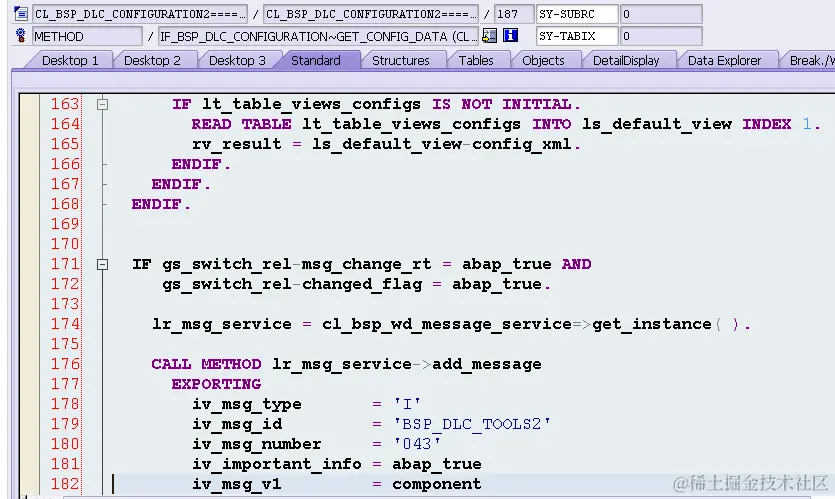Click the first CL_BSP_DLC_CONFIGURATION2 program field
Image resolution: width=835 pixels, height=499 pixels.
tap(140, 14)
